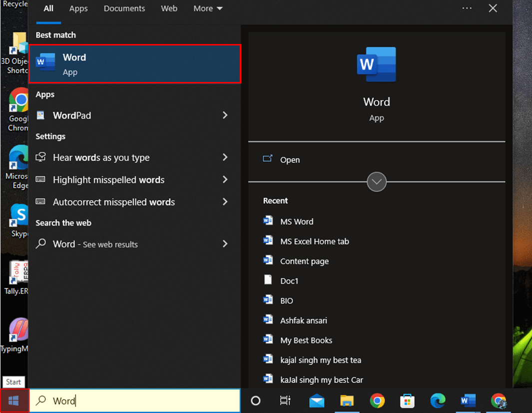Launch WordPad from the Apps section

click(x=72, y=115)
